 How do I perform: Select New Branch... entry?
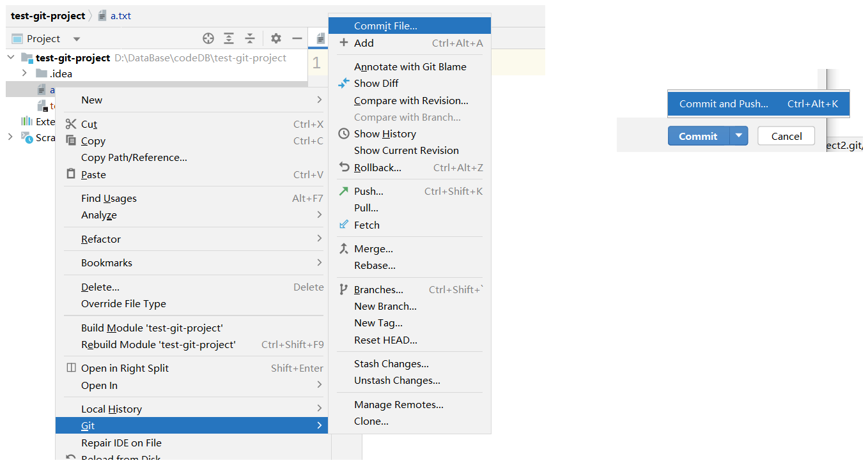[410, 306]
